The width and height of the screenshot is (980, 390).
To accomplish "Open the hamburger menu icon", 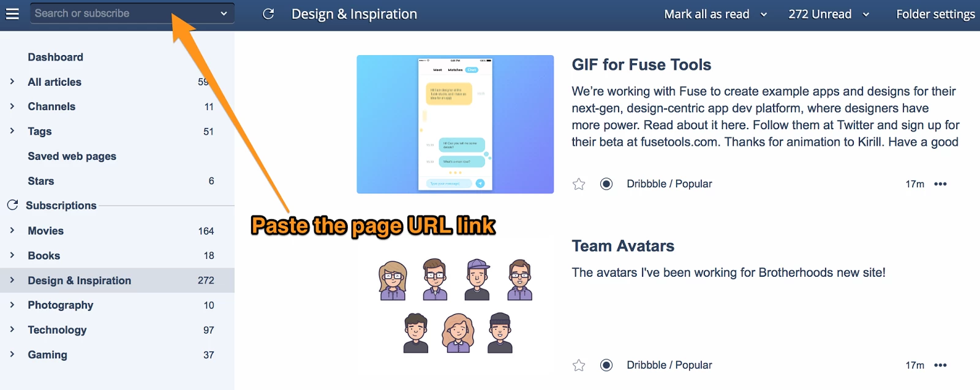I will pos(12,13).
